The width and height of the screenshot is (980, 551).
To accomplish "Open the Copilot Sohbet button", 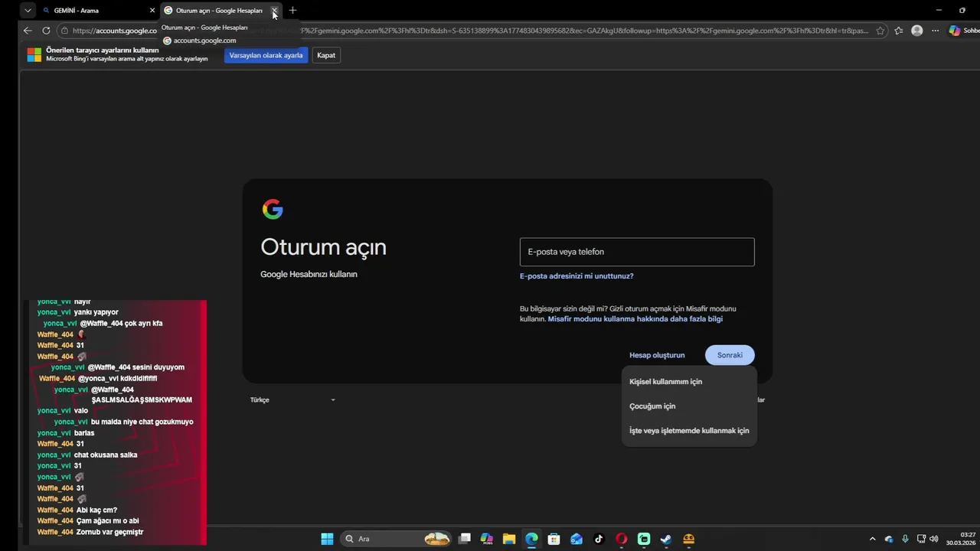I will coord(964,31).
